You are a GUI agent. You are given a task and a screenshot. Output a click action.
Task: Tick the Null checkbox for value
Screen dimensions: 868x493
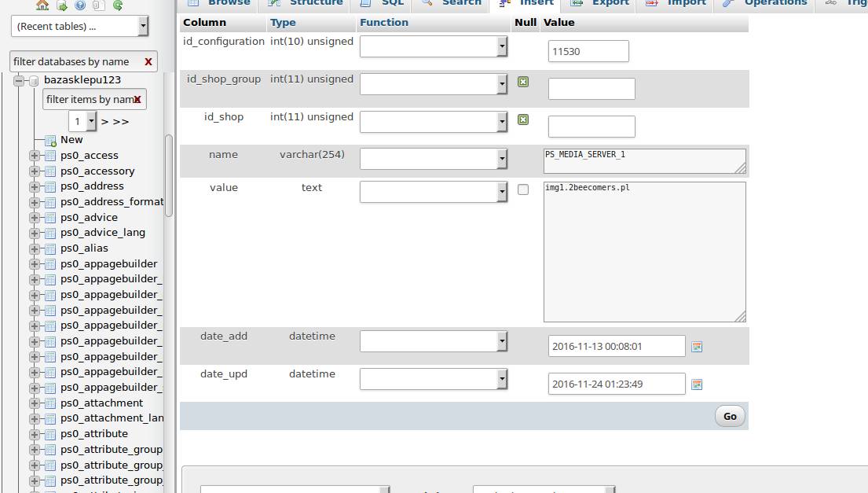[x=523, y=189]
